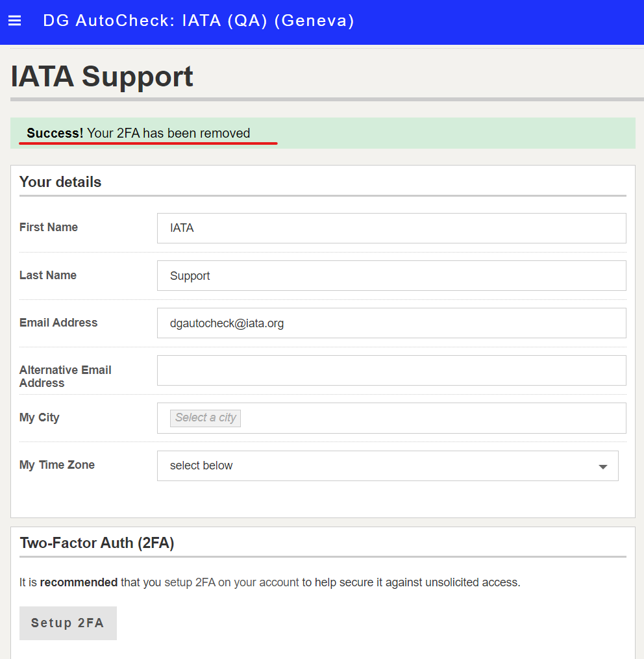
Task: Click the Last Name label
Action: click(48, 275)
